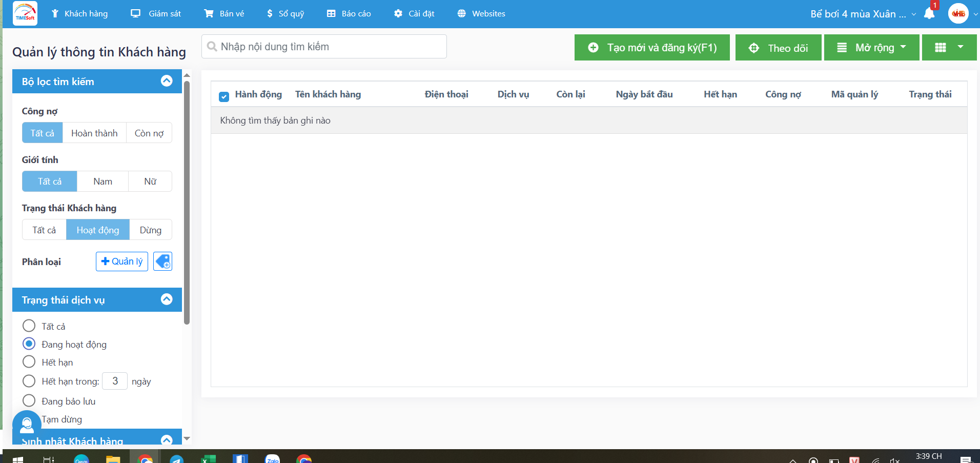Open the Mở rộng dropdown

pyautogui.click(x=871, y=48)
